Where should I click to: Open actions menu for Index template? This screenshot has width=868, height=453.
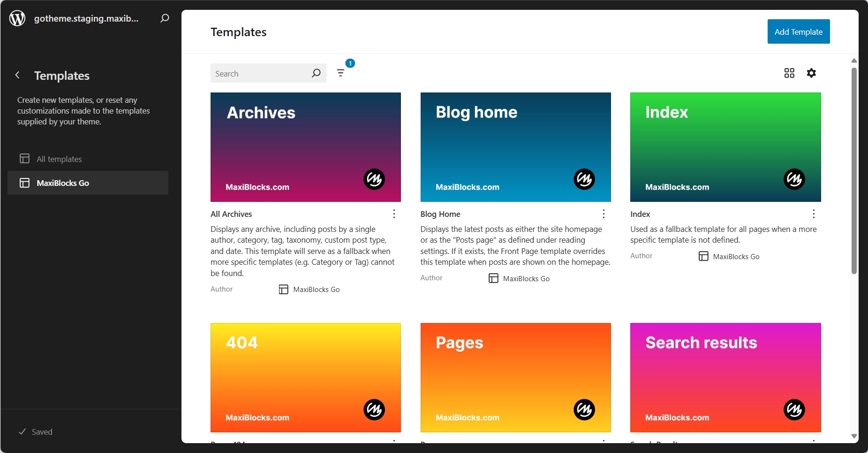[814, 214]
